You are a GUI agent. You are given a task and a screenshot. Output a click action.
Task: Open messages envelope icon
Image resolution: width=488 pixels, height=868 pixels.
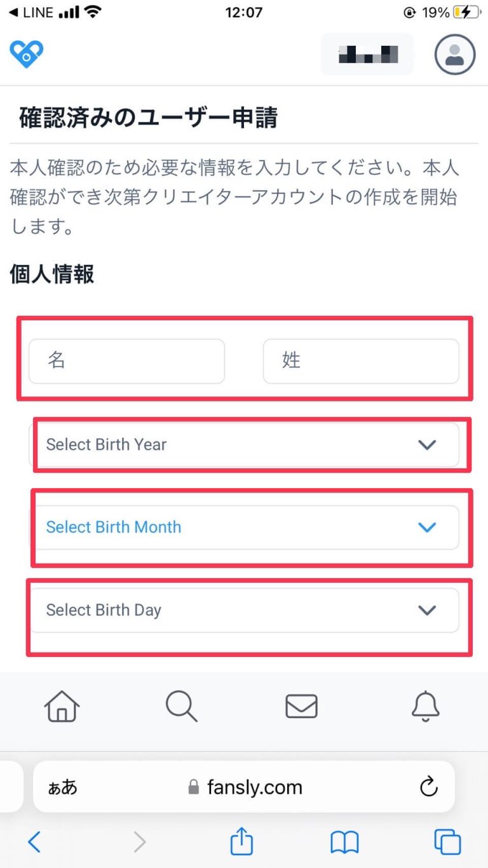(301, 706)
